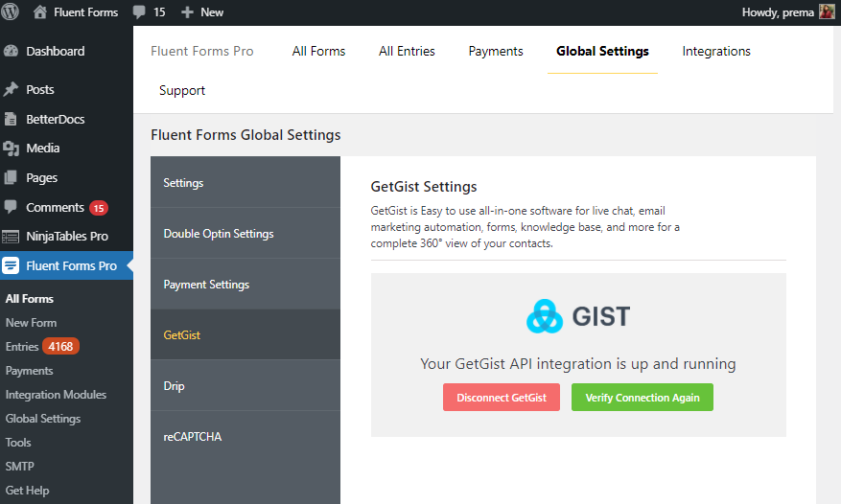Open the Drip settings section
The width and height of the screenshot is (841, 504).
(245, 385)
